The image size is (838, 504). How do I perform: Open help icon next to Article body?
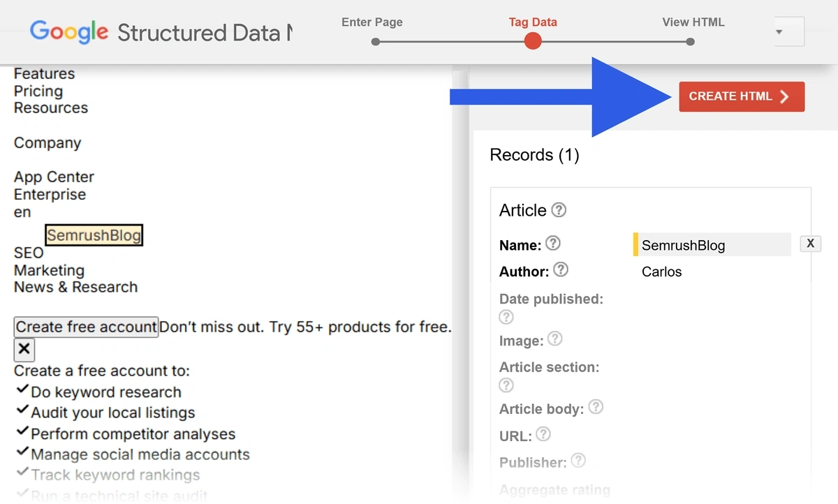pyautogui.click(x=596, y=407)
